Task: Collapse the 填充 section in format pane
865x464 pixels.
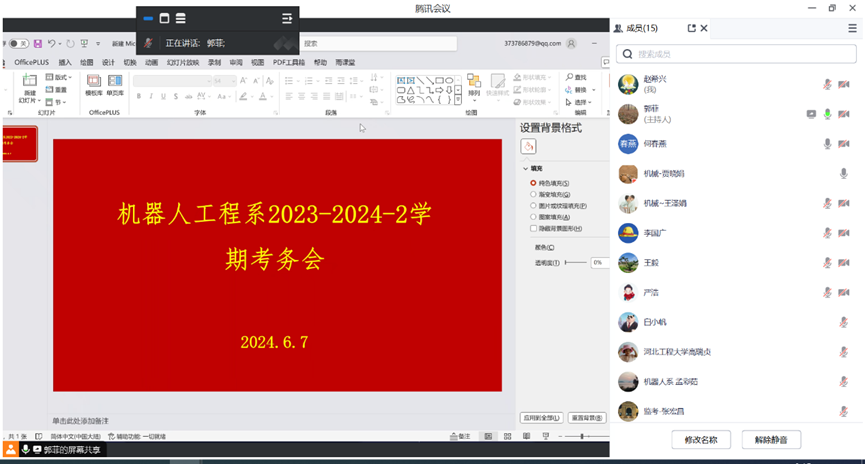Action: (525, 169)
